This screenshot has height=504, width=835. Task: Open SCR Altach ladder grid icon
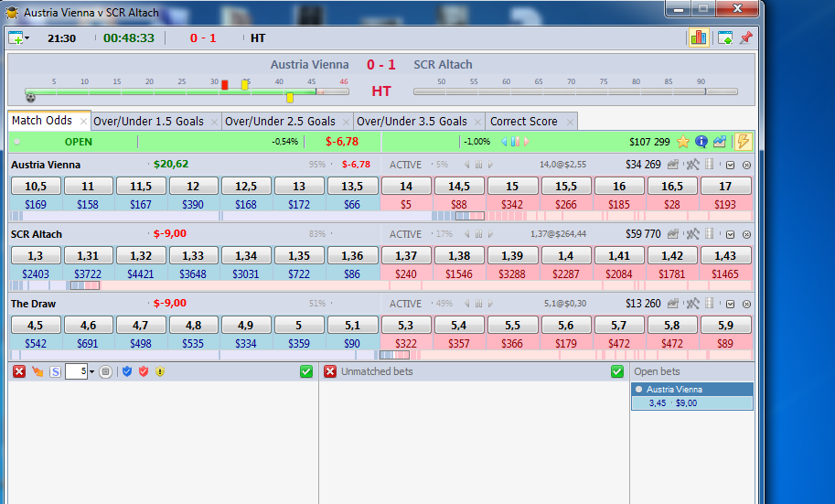(709, 233)
